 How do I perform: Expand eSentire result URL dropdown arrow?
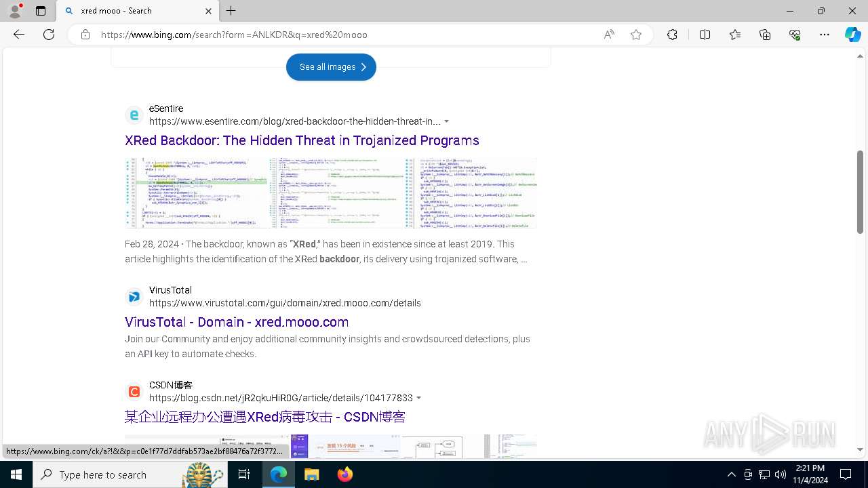coord(446,122)
